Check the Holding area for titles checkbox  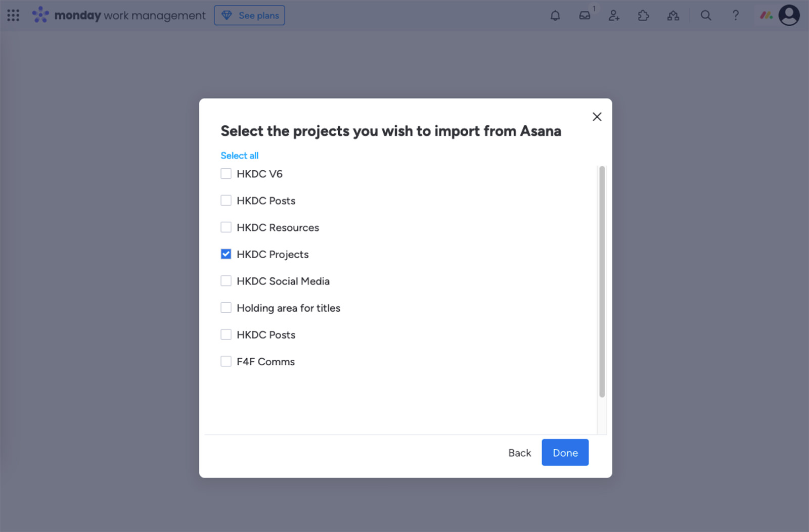[x=226, y=308]
